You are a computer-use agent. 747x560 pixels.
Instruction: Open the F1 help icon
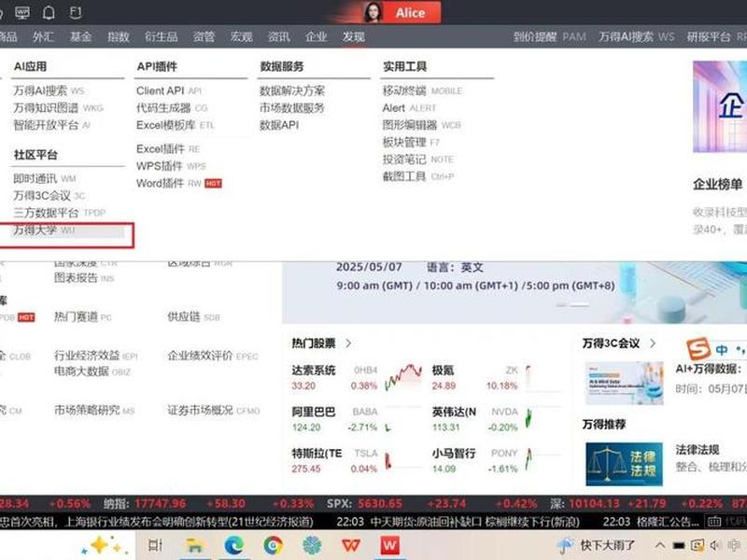click(x=76, y=12)
